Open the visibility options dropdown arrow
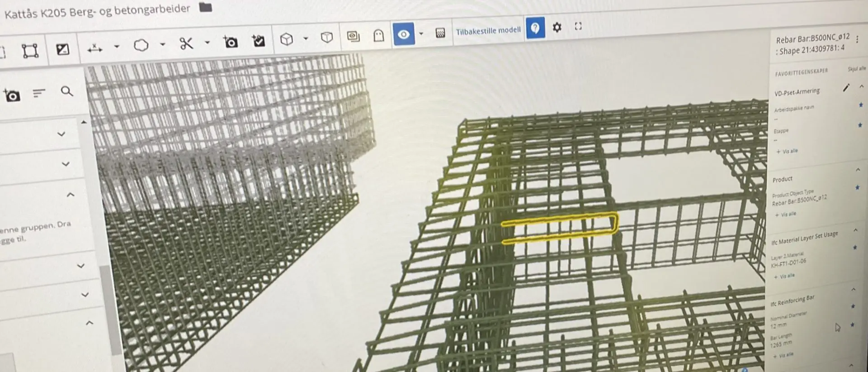This screenshot has width=868, height=372. (421, 33)
